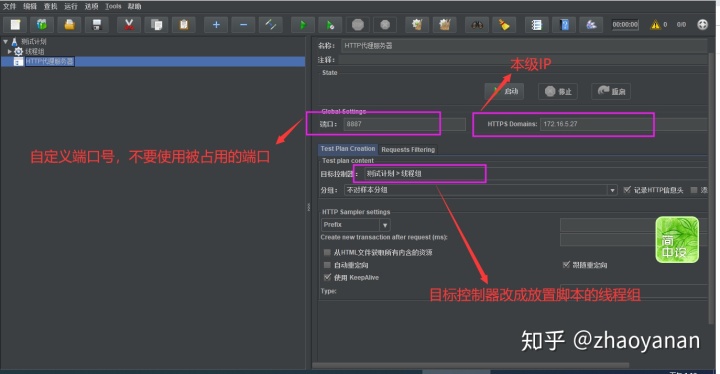The image size is (720, 374).
Task: Click the 名称 name input field
Action: click(x=524, y=45)
